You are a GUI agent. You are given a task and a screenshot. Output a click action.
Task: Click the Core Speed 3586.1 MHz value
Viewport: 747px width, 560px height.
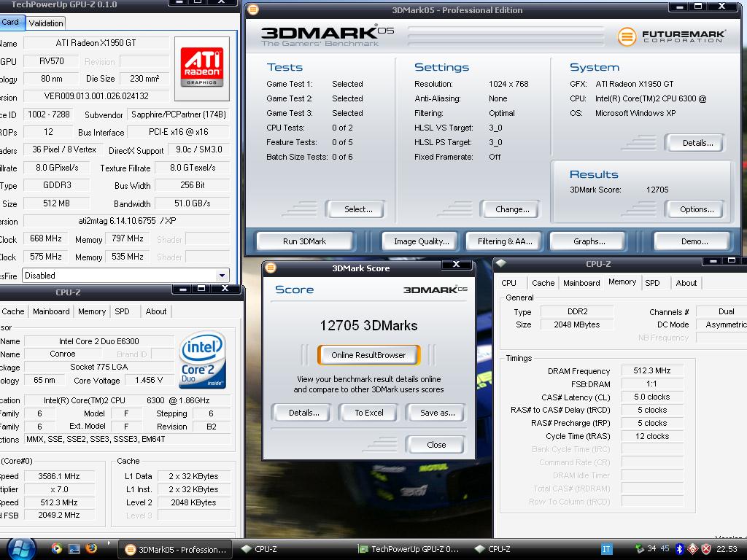click(x=59, y=476)
